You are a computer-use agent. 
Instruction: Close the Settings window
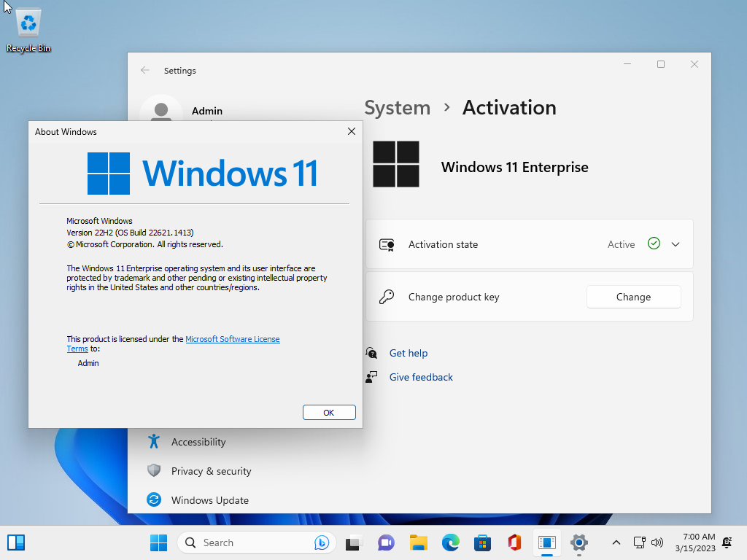694,64
